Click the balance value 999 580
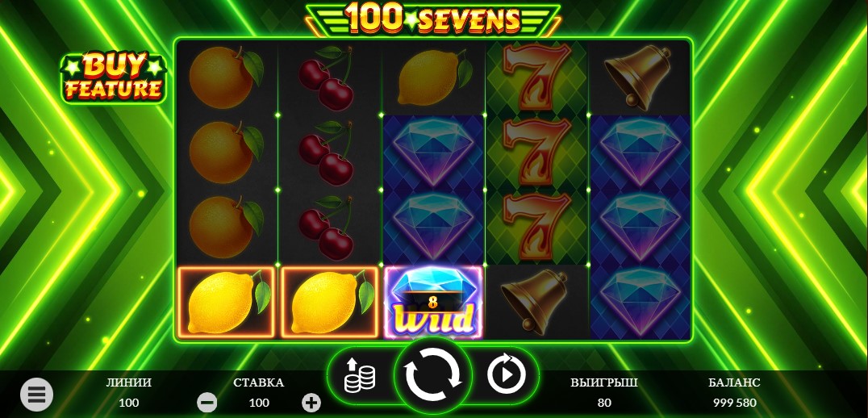This screenshot has width=868, height=418. pos(734,403)
